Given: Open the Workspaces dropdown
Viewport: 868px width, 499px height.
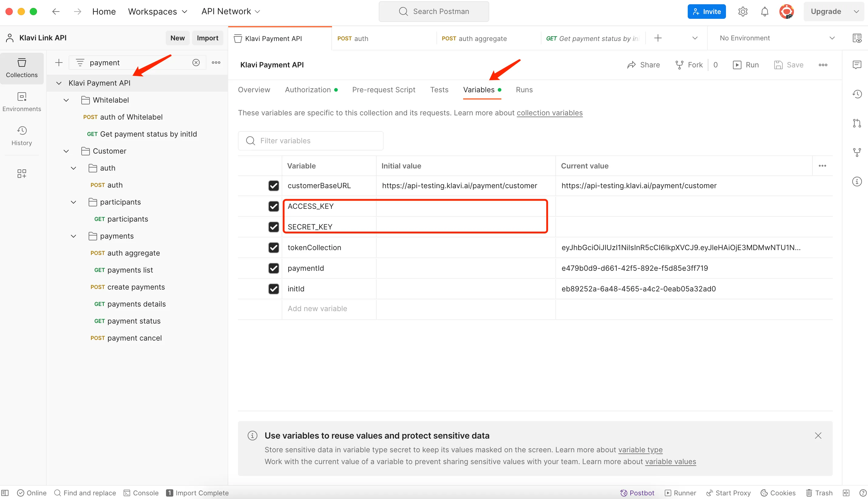Looking at the screenshot, I should click(x=158, y=11).
